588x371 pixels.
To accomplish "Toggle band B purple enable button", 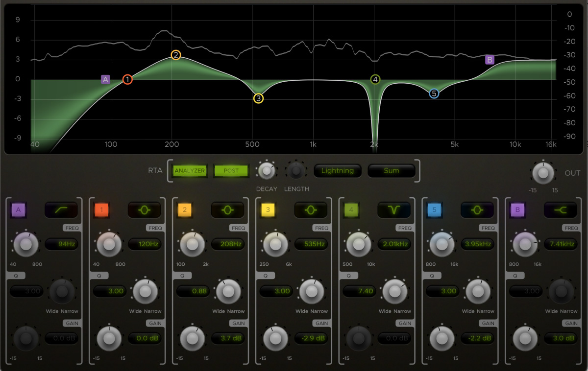I will click(x=518, y=210).
